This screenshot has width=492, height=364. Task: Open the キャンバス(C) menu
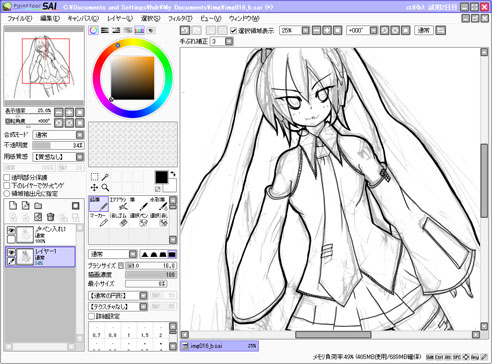pos(83,19)
